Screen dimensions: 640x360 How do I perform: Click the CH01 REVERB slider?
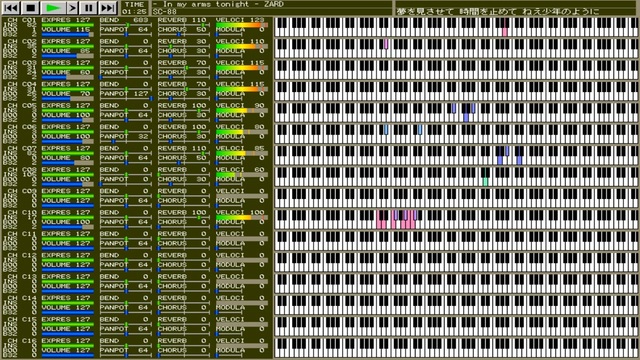(x=183, y=25)
